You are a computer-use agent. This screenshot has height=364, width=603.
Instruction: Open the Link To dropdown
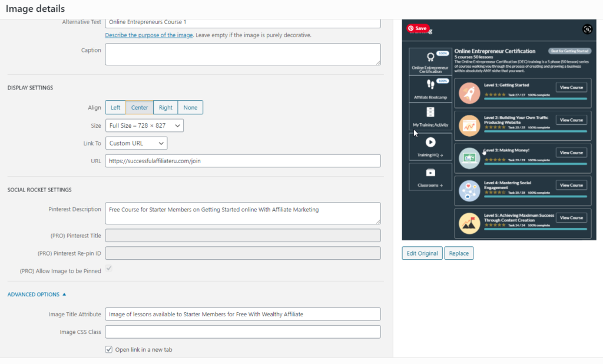[136, 143]
